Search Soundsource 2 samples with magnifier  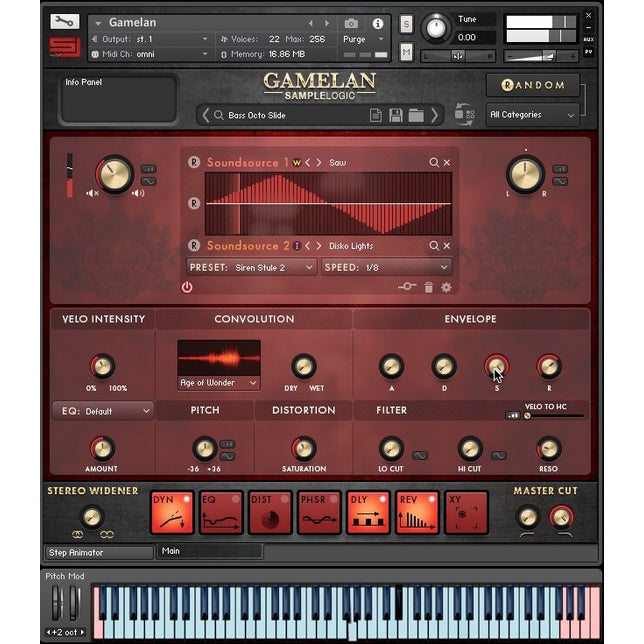click(434, 246)
